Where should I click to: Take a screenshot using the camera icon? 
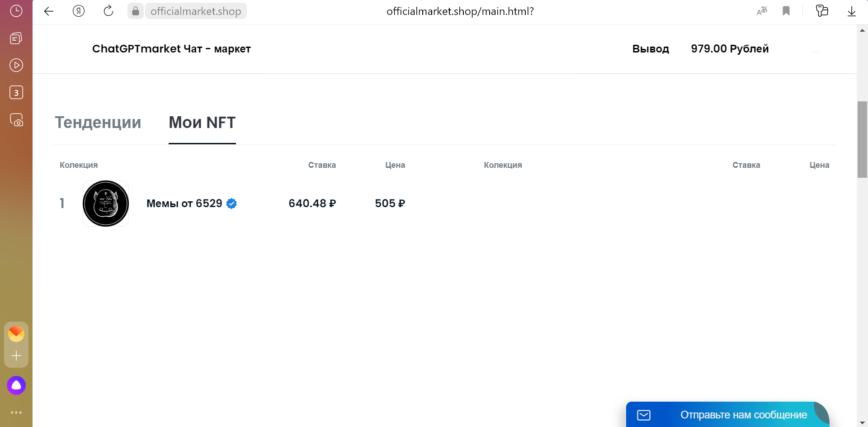[16, 119]
